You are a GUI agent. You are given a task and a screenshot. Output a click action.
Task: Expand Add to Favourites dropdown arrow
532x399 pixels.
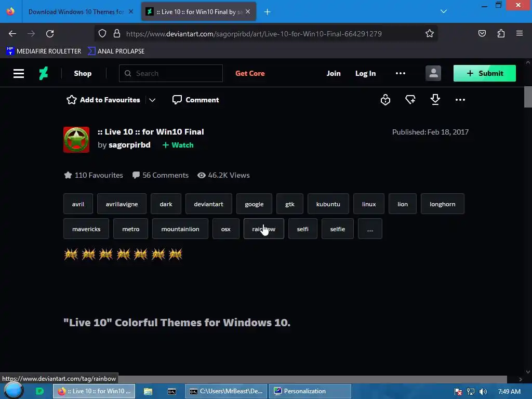(152, 100)
